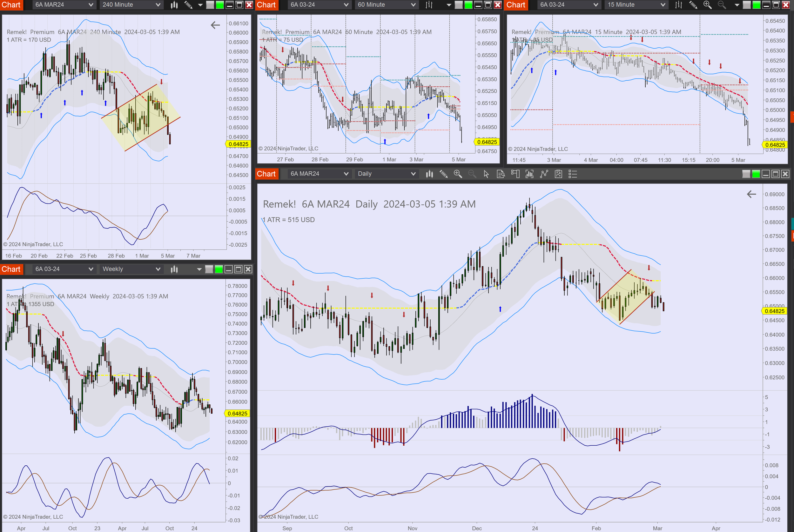Click Zoom In on Daily chart toolbar
This screenshot has width=794, height=532.
(458, 174)
